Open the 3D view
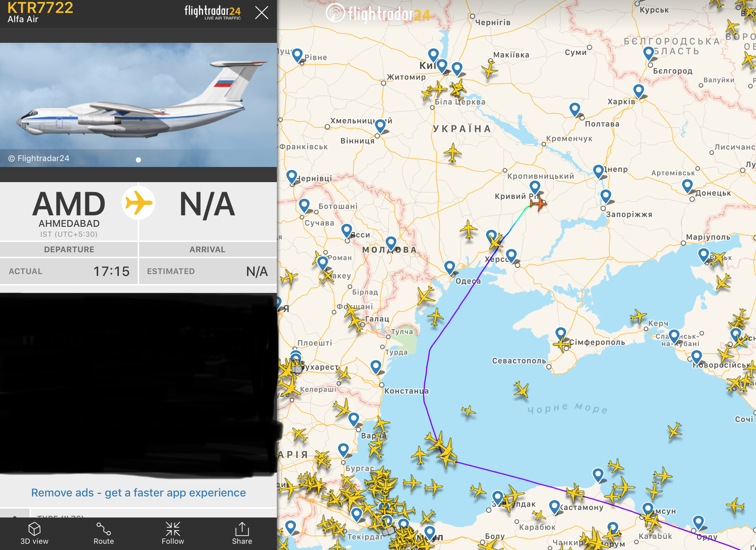The height and width of the screenshot is (550, 756). point(34,533)
